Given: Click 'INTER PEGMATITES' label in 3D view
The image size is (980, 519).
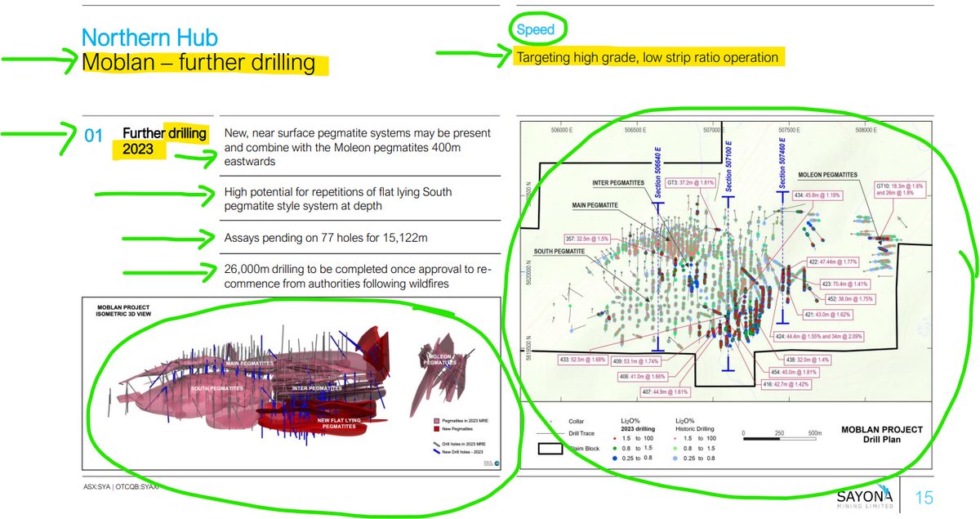Looking at the screenshot, I should [316, 387].
